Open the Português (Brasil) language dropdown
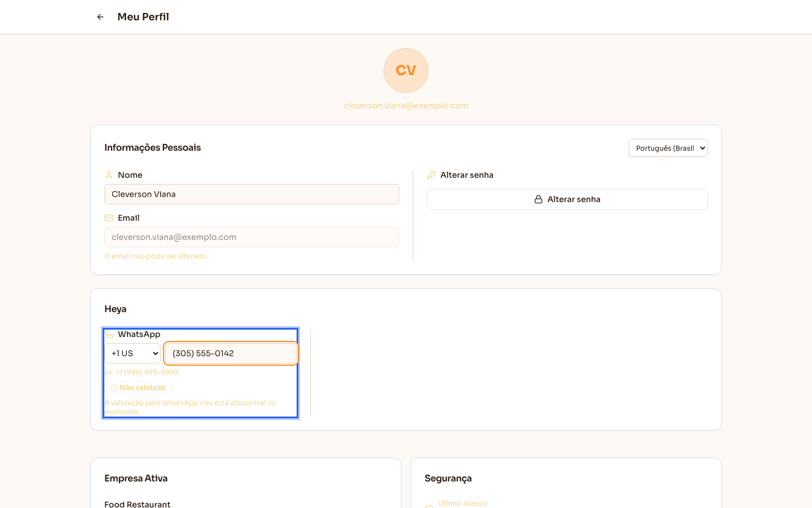 tap(668, 148)
